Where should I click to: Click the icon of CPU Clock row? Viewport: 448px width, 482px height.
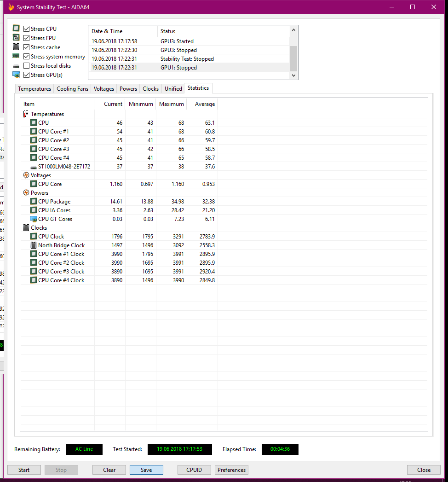(34, 236)
